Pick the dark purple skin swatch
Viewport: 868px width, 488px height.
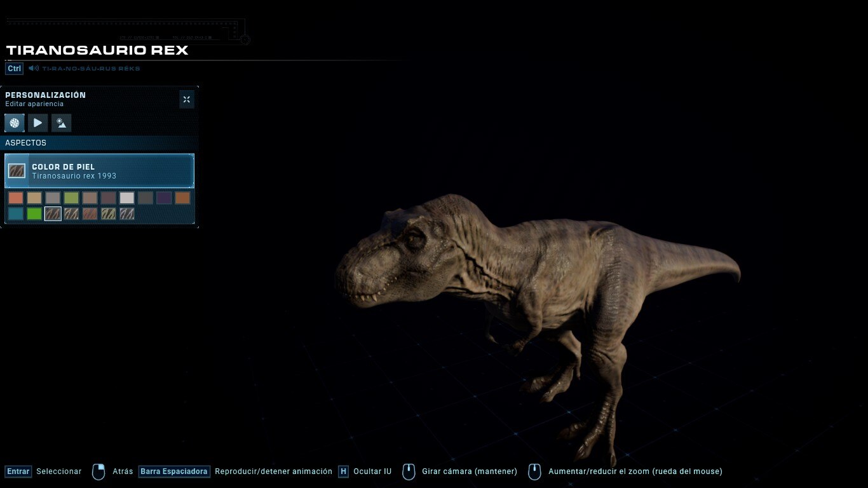[164, 198]
